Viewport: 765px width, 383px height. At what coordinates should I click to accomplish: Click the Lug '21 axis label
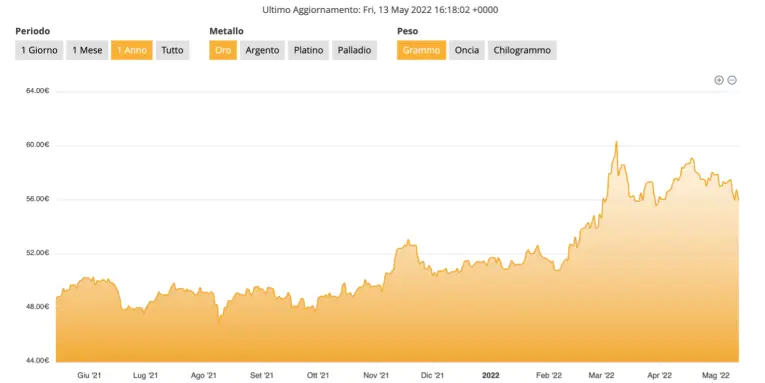tap(145, 375)
